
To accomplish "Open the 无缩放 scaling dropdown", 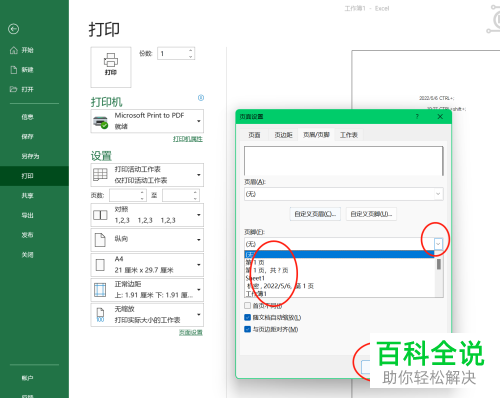I will [x=199, y=314].
